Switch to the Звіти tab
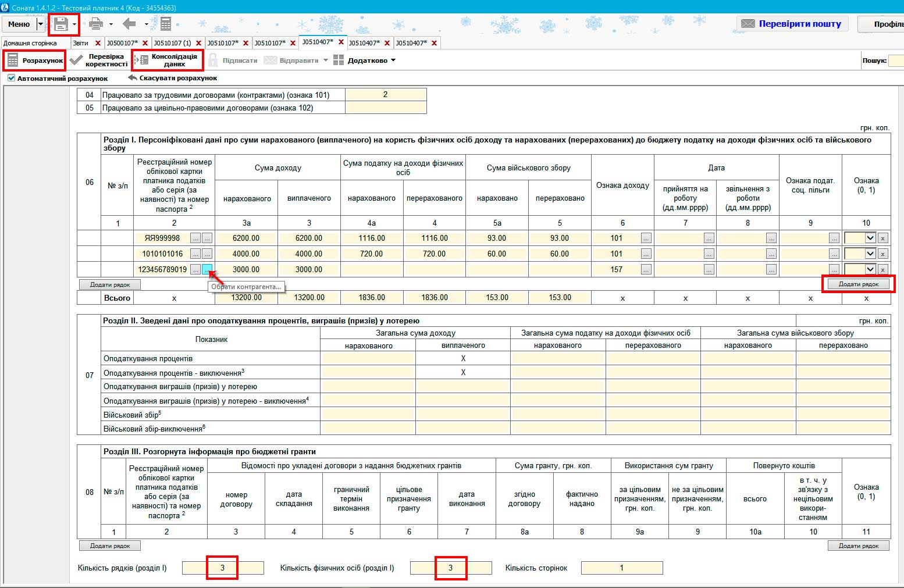 81,43
